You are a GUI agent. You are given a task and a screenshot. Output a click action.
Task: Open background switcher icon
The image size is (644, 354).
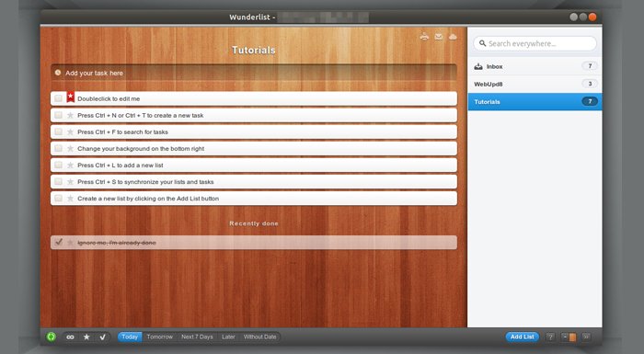pyautogui.click(x=569, y=337)
